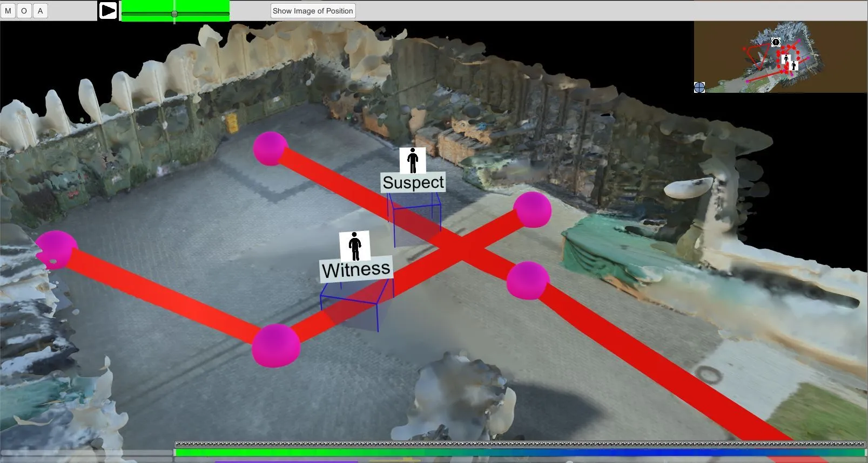Click the green-blue gradient timeline bar
This screenshot has height=463, width=868.
(520, 453)
